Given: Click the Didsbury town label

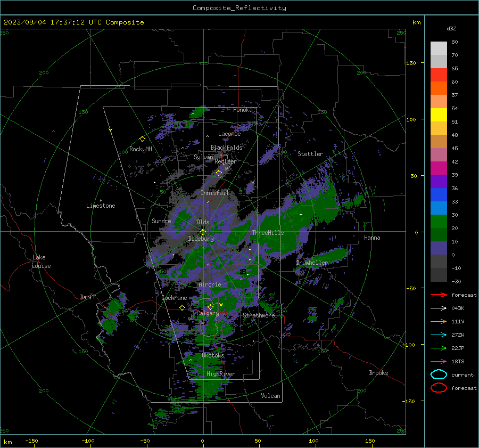Looking at the screenshot, I should (x=201, y=239).
